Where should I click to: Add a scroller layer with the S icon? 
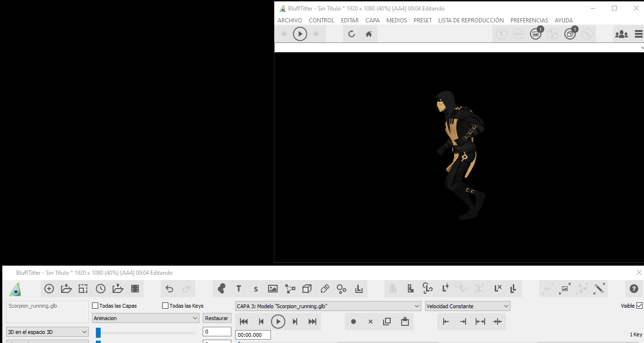coord(256,289)
